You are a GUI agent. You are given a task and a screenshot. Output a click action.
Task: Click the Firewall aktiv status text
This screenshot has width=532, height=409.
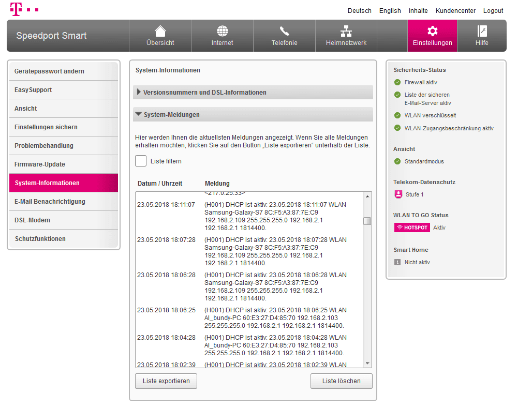point(421,82)
